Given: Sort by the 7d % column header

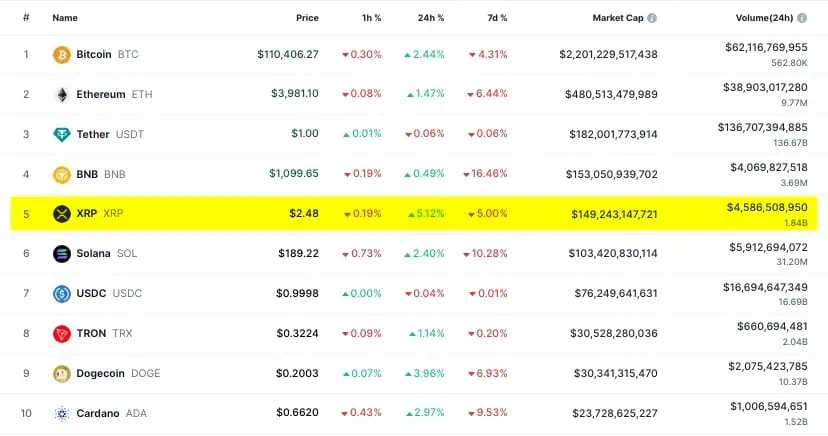Looking at the screenshot, I should (496, 18).
